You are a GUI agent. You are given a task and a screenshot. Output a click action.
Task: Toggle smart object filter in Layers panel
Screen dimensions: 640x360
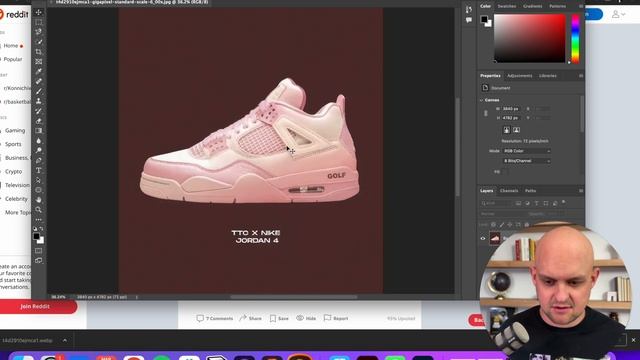[x=555, y=203]
